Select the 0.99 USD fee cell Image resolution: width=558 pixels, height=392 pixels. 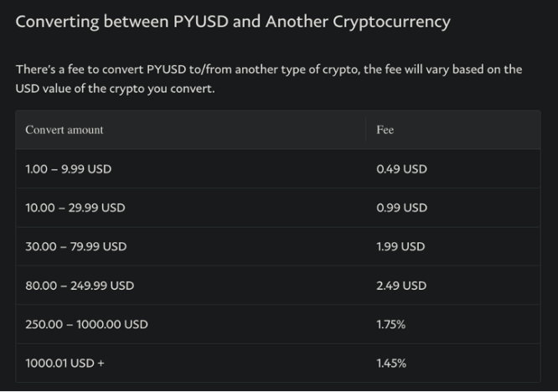tap(402, 208)
